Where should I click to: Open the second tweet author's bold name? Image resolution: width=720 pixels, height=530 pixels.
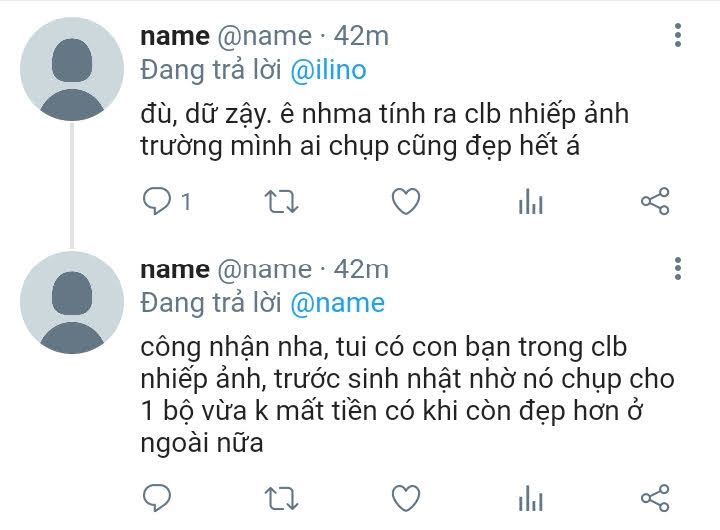tap(175, 269)
